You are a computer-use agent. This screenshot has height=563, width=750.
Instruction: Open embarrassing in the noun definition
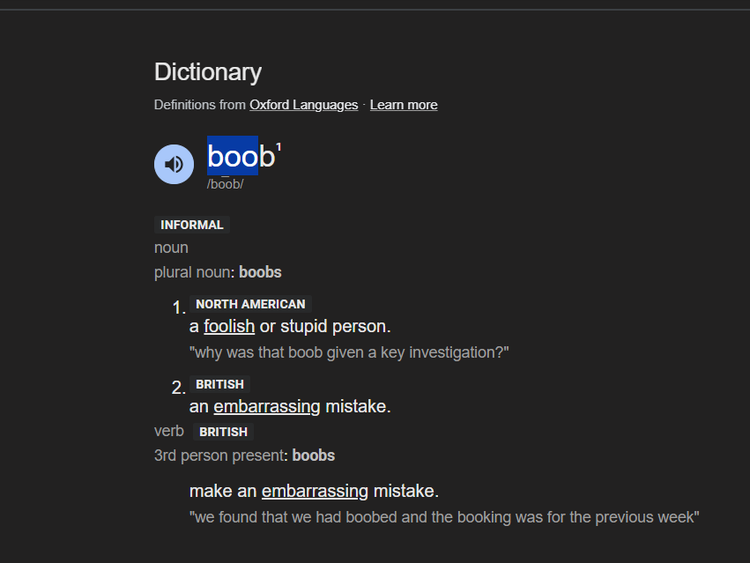click(x=266, y=406)
